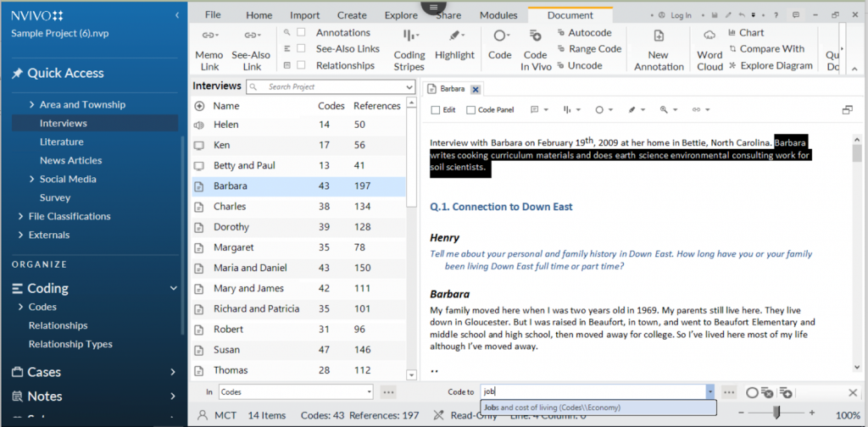Expand Area and Township folder
The image size is (868, 427).
31,104
